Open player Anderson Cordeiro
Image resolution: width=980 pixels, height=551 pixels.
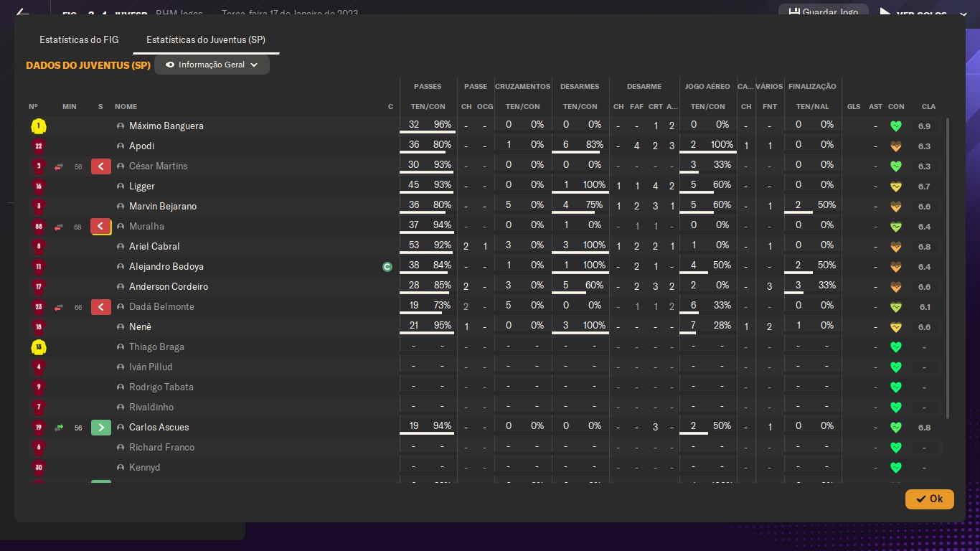(x=169, y=287)
